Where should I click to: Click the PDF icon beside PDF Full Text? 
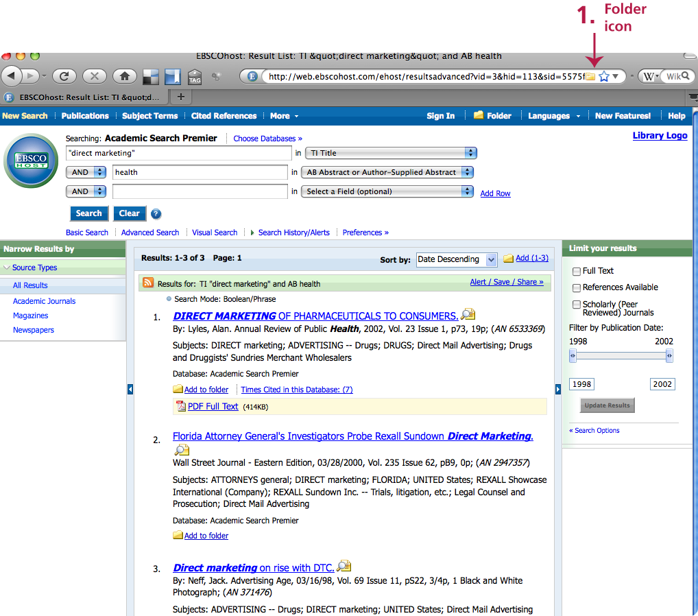(x=181, y=406)
